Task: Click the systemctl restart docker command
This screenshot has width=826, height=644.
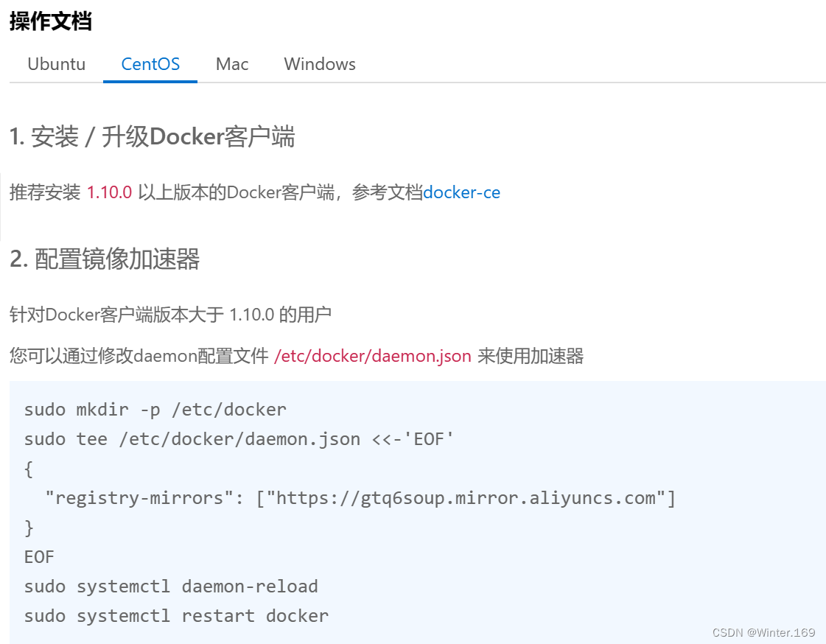Action: pos(175,615)
